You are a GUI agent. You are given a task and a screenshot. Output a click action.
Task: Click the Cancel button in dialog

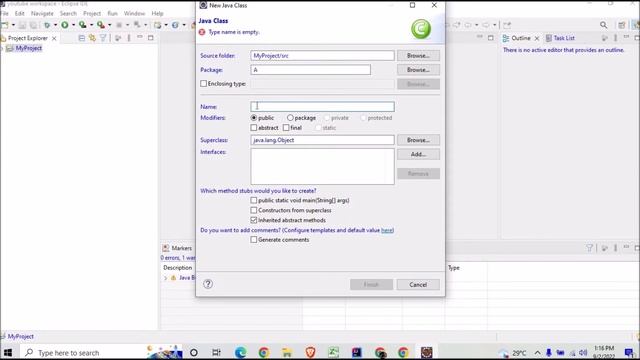pyautogui.click(x=418, y=284)
